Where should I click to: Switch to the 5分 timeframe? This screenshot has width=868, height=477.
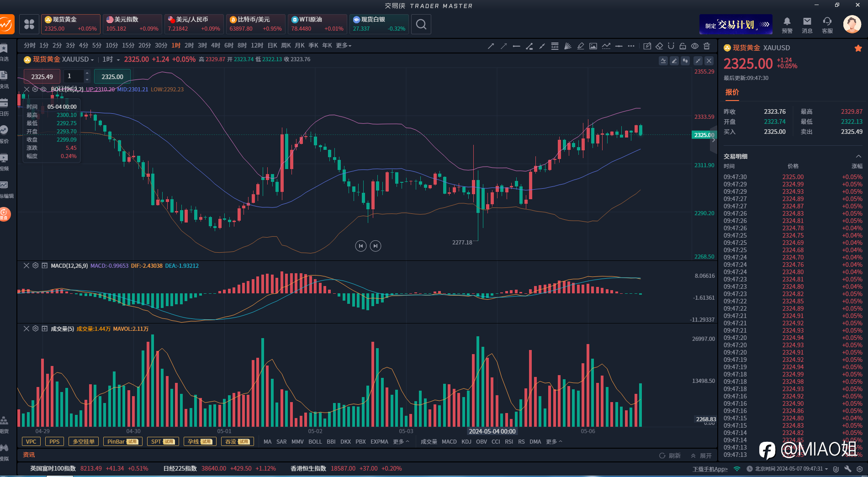pos(96,46)
